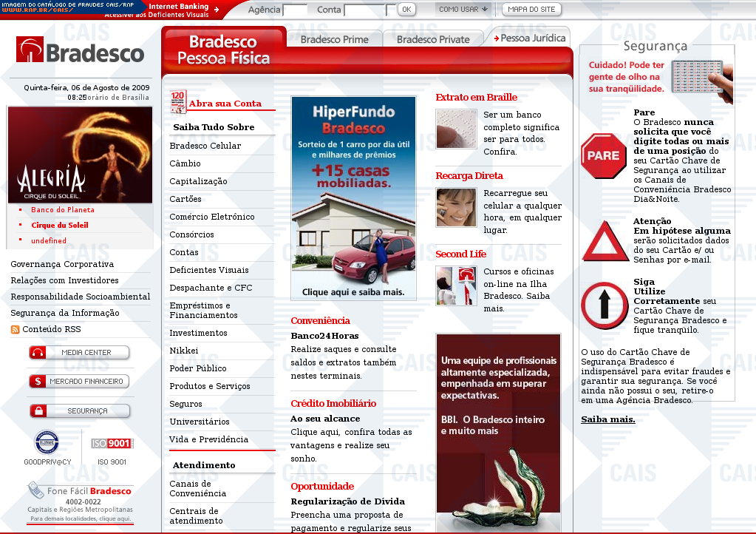Open the Cartões menu link

[185, 199]
